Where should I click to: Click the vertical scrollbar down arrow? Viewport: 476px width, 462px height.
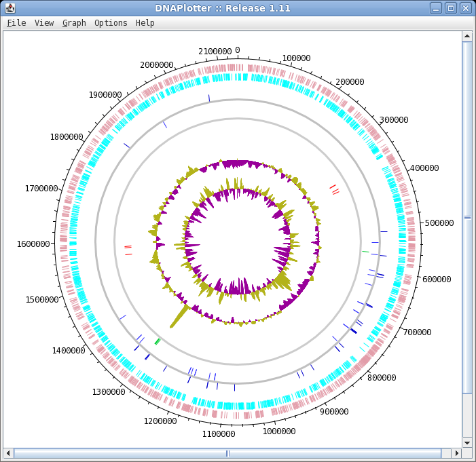[467, 442]
